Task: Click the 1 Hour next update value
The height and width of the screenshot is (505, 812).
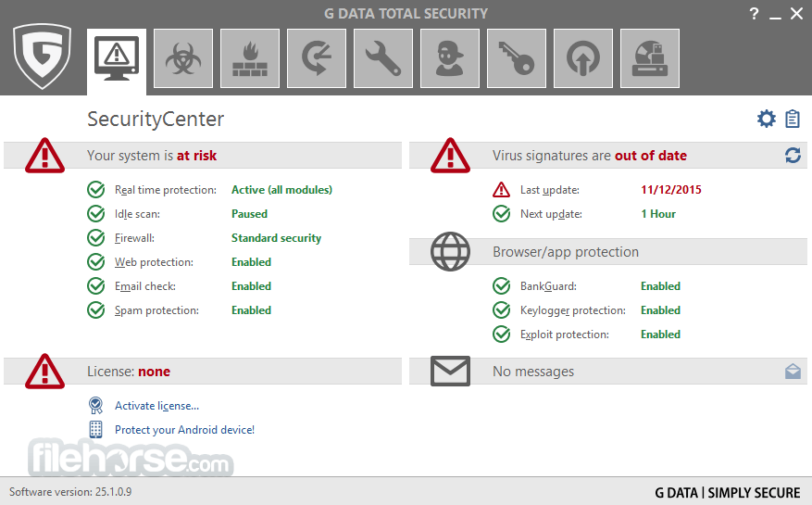Action: coord(658,214)
